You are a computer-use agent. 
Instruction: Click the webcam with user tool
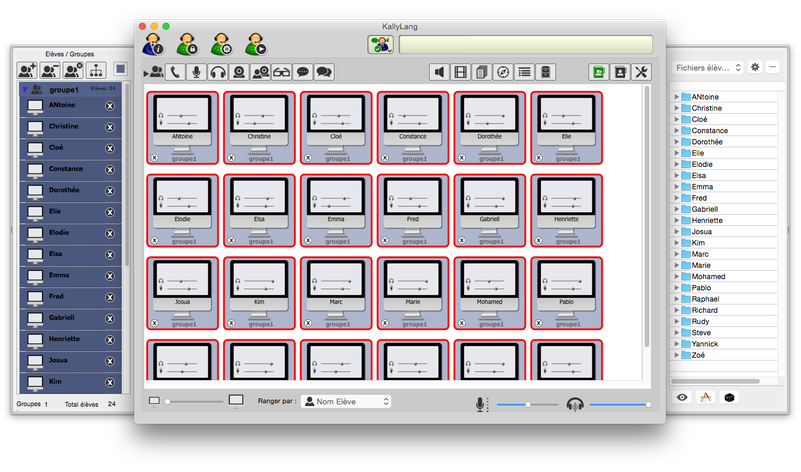click(x=261, y=72)
